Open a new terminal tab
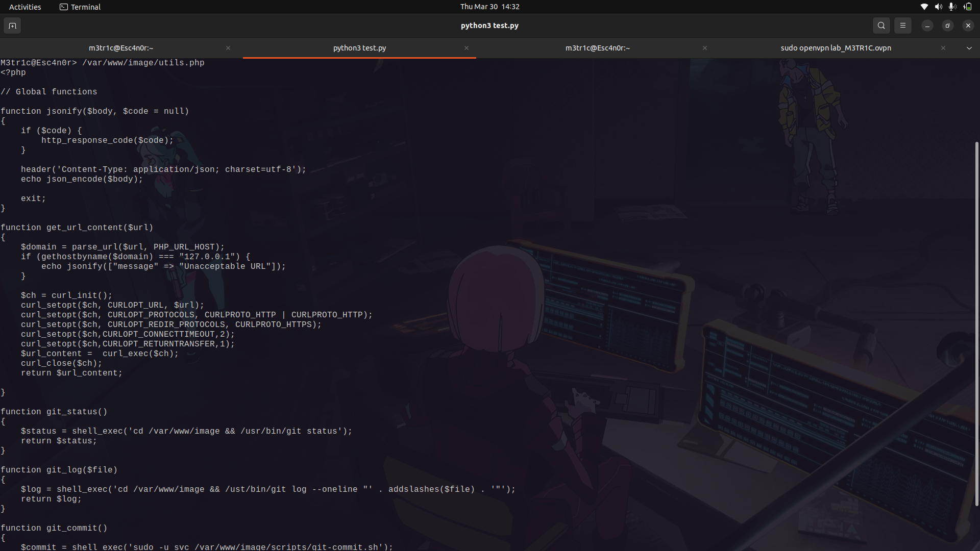The width and height of the screenshot is (980, 551). 12,26
